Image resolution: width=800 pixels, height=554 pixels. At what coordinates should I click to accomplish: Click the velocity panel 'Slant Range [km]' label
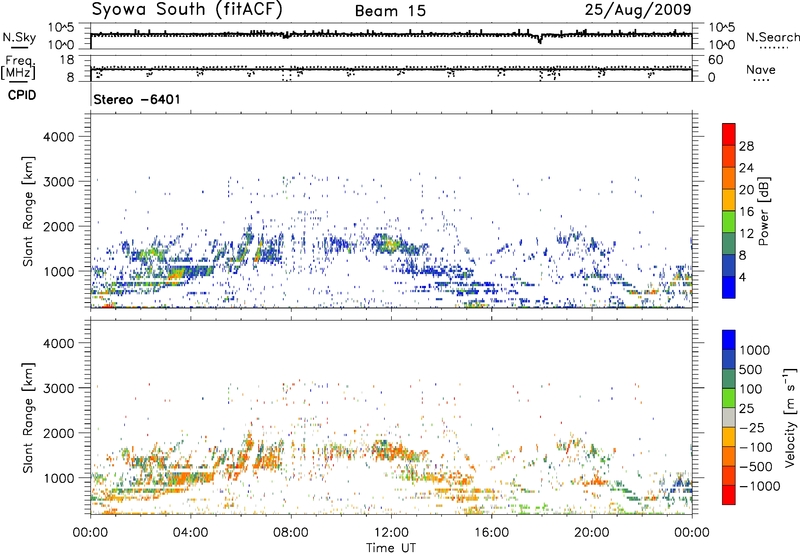(28, 418)
